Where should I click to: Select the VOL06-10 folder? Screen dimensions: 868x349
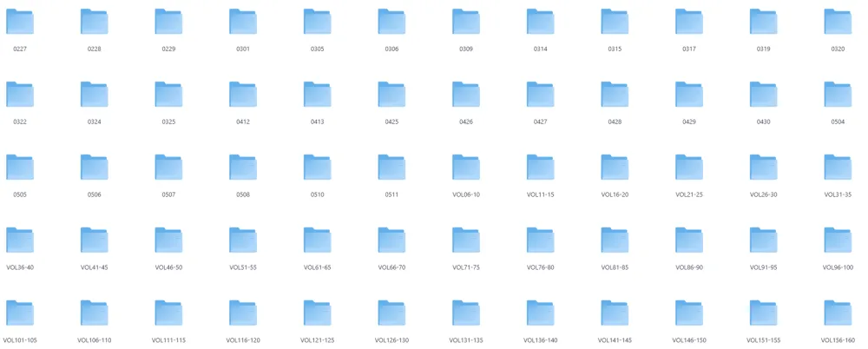tap(466, 168)
